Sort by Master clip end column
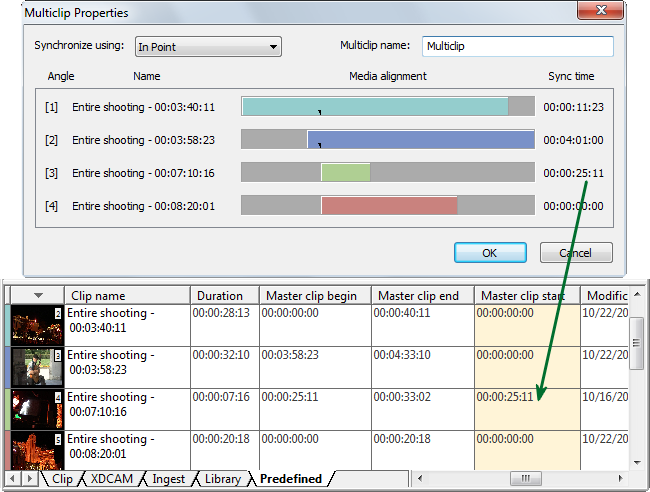 click(x=422, y=296)
